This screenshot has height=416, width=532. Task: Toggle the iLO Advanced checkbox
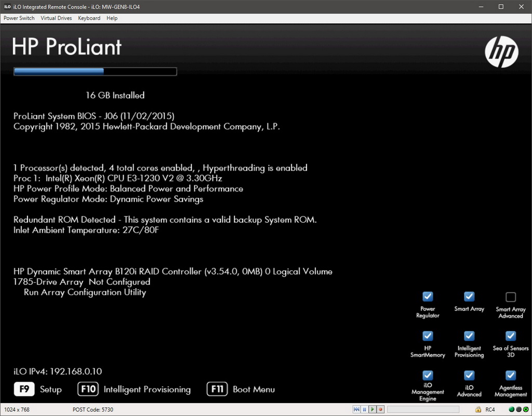(469, 375)
